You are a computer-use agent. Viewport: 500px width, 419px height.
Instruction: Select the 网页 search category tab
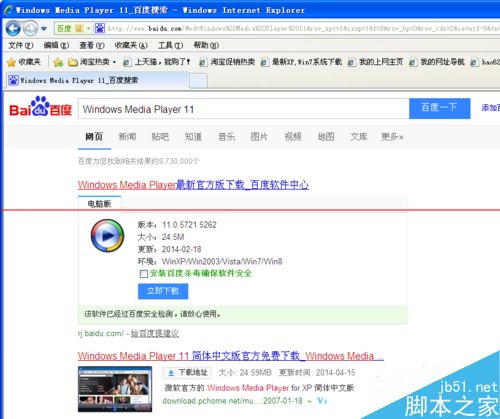pos(94,136)
